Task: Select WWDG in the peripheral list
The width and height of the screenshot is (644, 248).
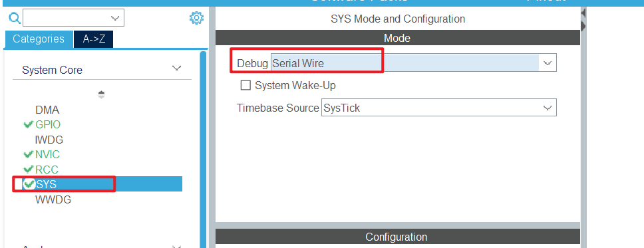Action: coord(53,200)
